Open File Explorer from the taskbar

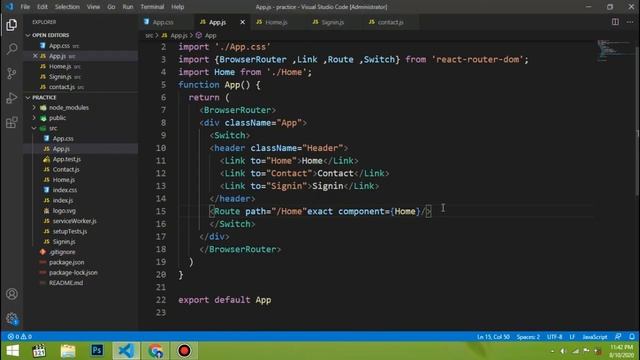pos(68,351)
